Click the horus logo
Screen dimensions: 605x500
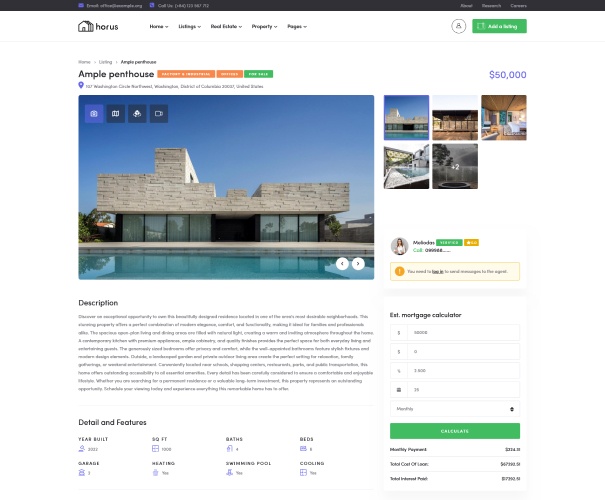[x=98, y=26]
